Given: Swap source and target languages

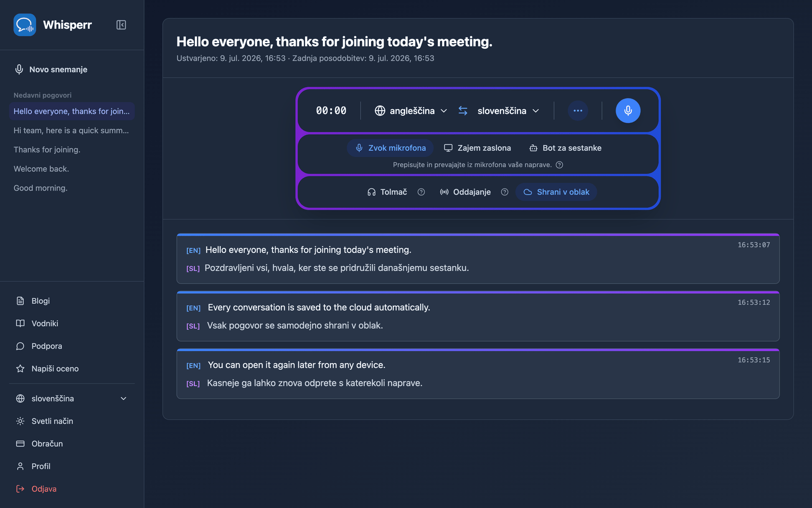Looking at the screenshot, I should pos(463,111).
